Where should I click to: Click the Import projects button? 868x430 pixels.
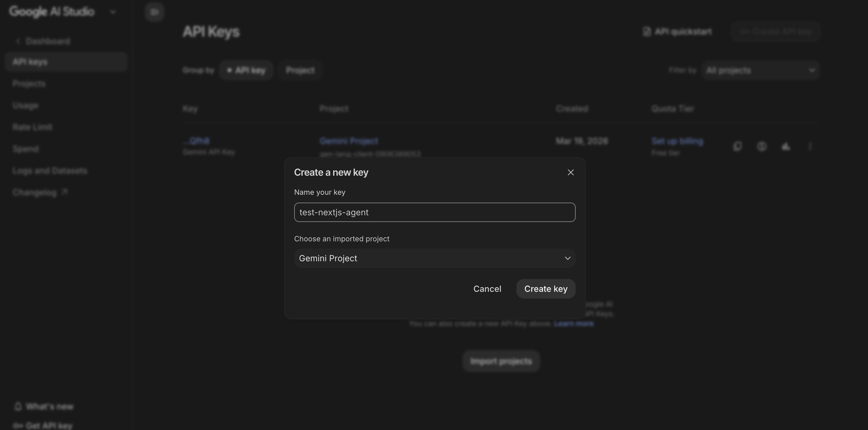click(x=501, y=361)
